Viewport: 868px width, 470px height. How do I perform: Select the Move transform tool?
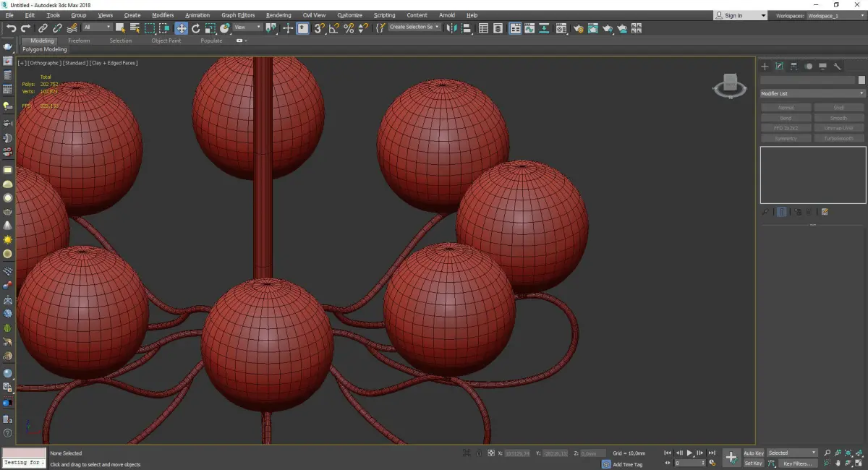coord(181,28)
